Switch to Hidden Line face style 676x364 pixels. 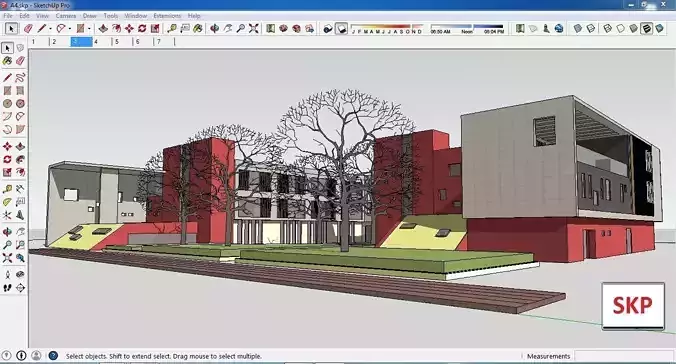[620, 28]
